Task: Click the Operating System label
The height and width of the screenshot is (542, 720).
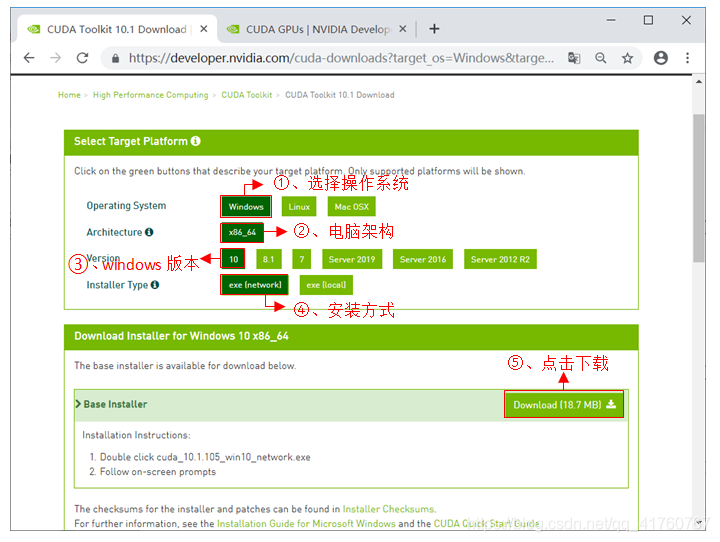Action: [x=126, y=206]
